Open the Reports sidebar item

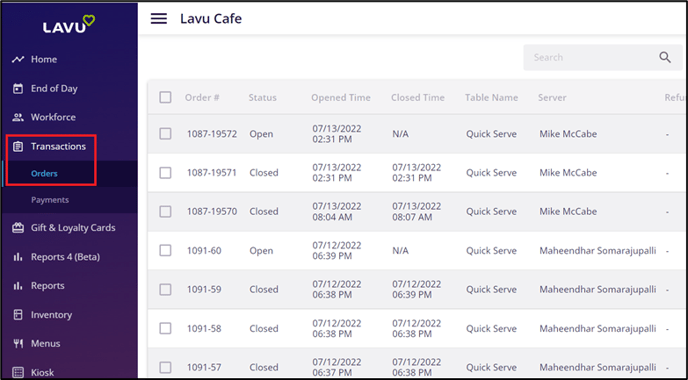click(47, 286)
